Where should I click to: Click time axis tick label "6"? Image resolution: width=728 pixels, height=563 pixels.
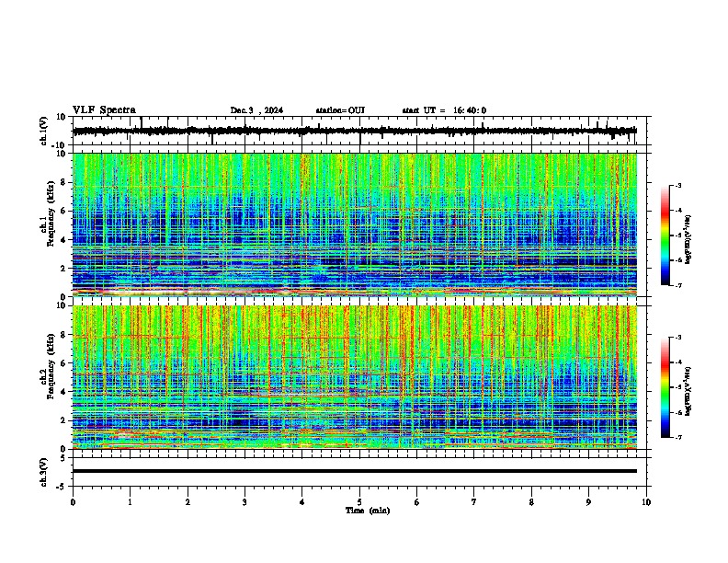coord(417,502)
